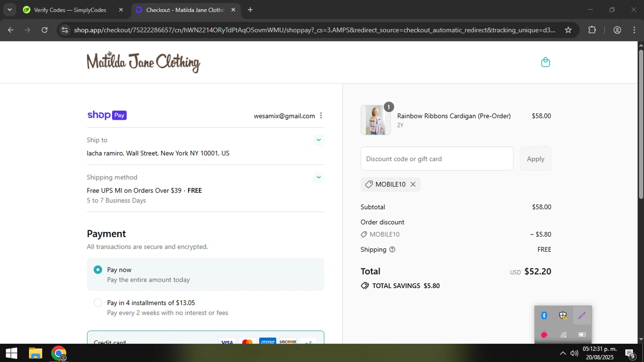The height and width of the screenshot is (362, 644).
Task: Click the Discount code or gift card field
Action: (437, 159)
